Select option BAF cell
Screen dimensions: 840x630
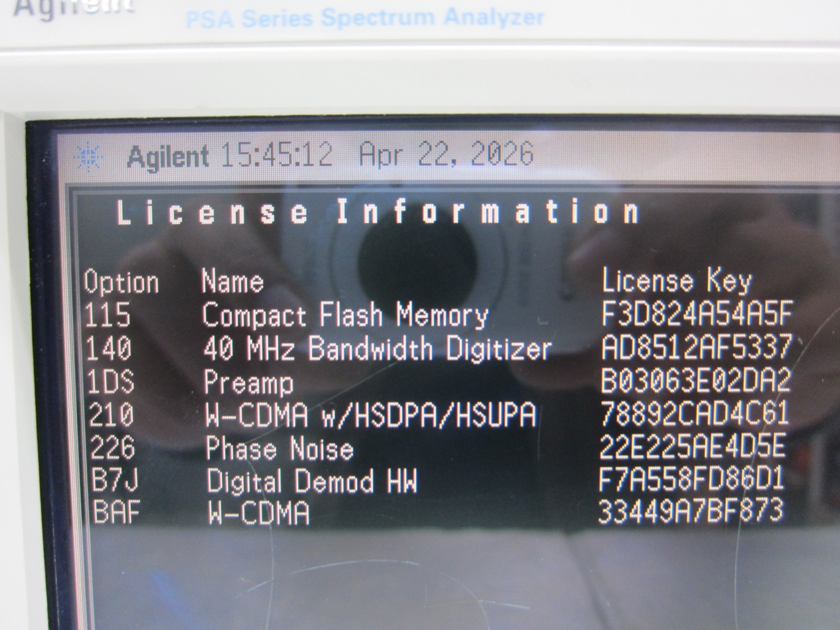click(x=117, y=512)
